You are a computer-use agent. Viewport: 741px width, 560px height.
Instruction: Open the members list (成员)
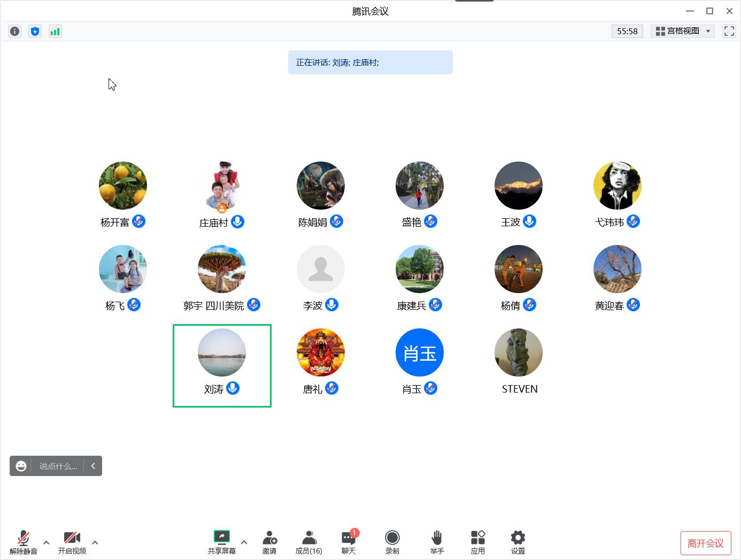tap(308, 542)
